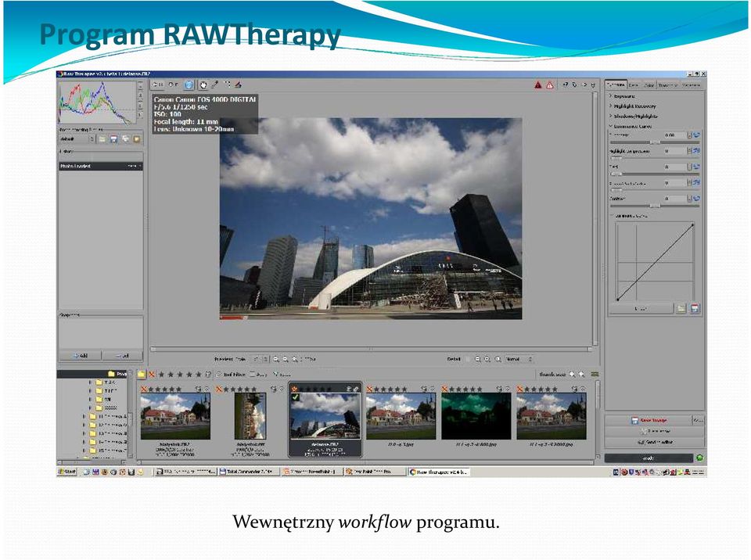Adjust the Highlight compression slider
Viewport: 751px width, 560px height.
(654, 158)
